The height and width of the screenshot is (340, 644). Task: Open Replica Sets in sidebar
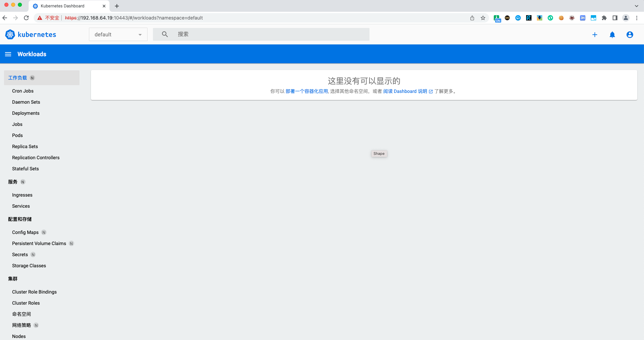point(25,146)
